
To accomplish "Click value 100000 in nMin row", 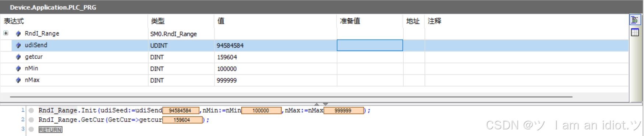I will coord(227,69).
